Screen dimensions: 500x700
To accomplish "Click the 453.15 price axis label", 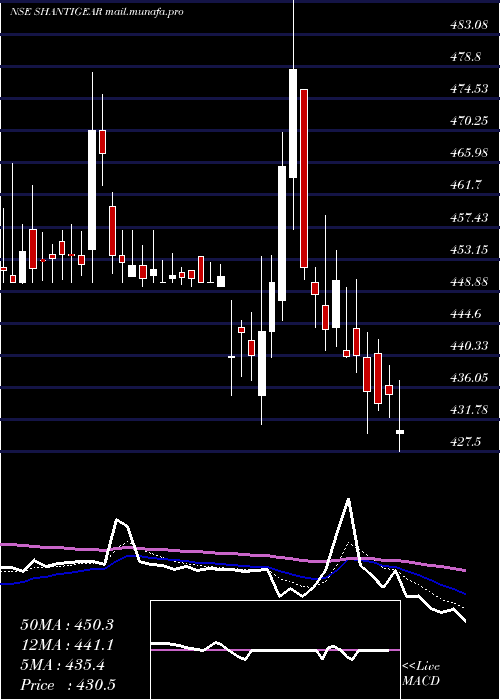I will (468, 249).
